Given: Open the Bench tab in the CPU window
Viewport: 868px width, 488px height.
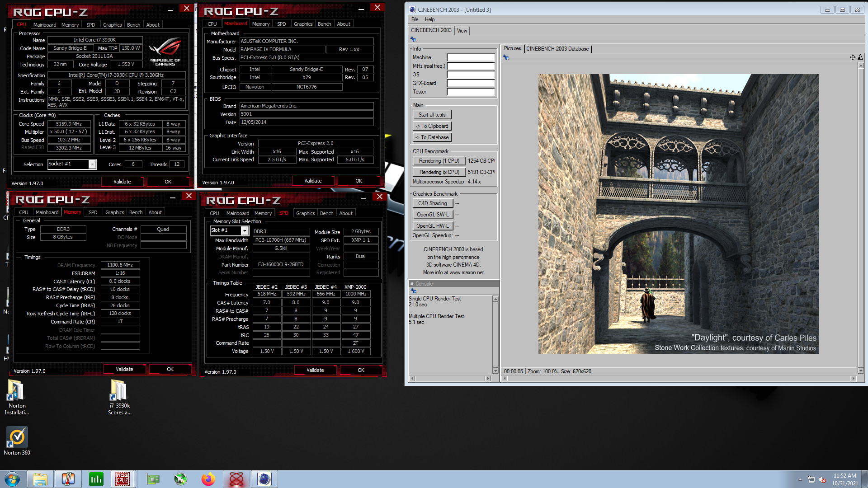Looking at the screenshot, I should click(x=133, y=25).
